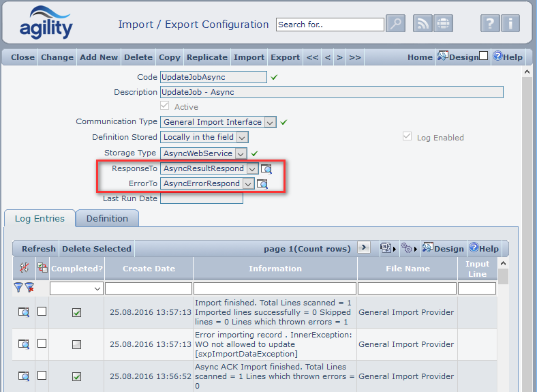The width and height of the screenshot is (537, 392).
Task: Click Export in the toolbar
Action: (285, 57)
